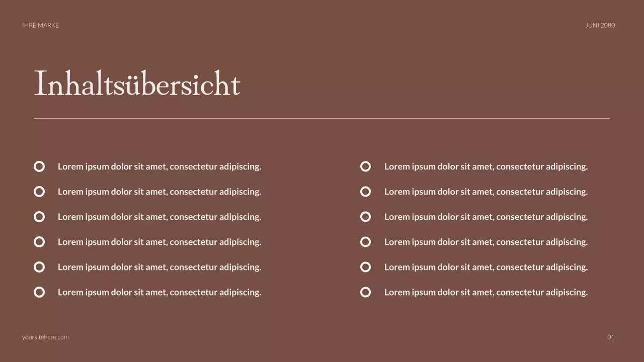Select the second circle icon in the right column

tap(365, 191)
